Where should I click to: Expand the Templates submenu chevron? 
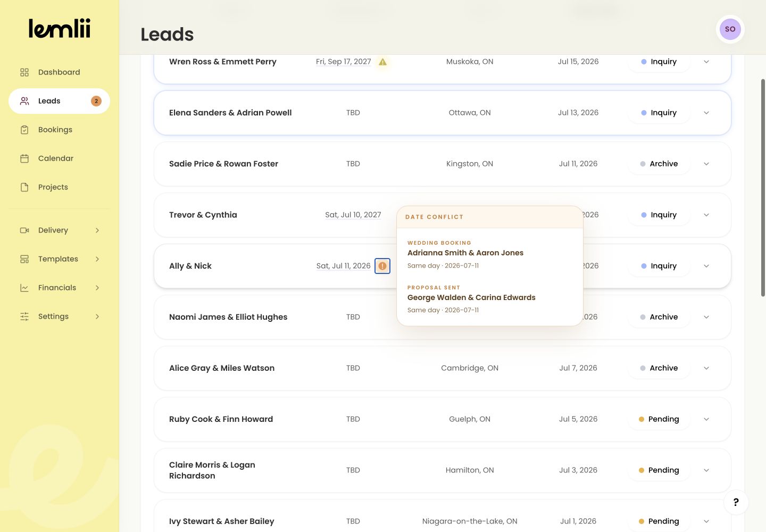97,259
